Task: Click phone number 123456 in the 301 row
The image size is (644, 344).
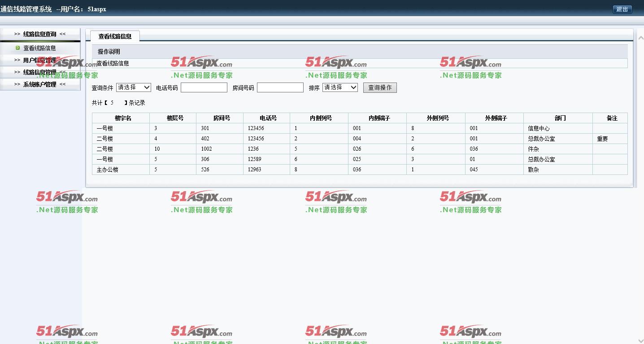Action: 256,128
